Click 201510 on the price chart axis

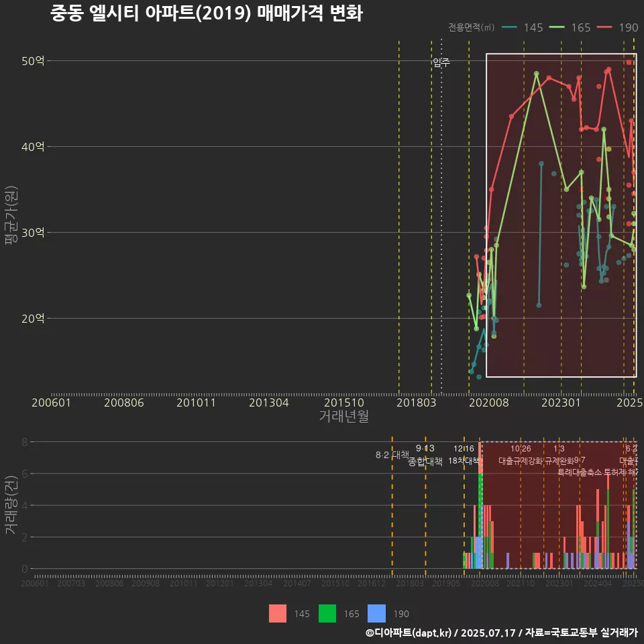pos(344,402)
